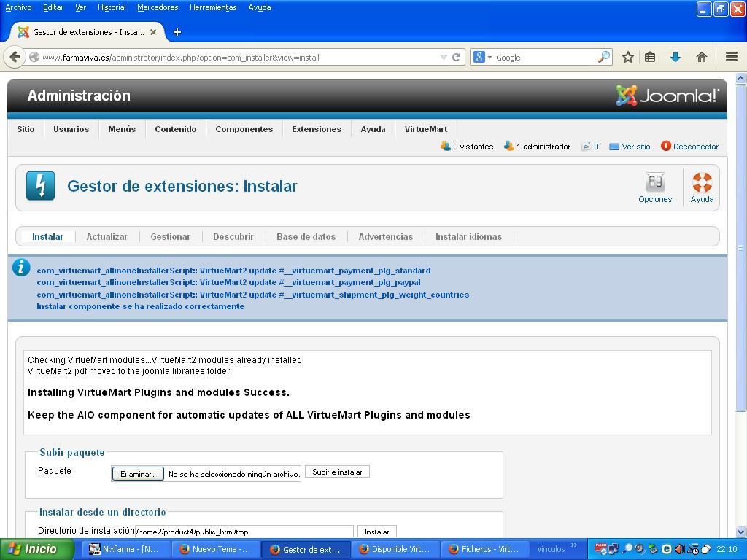Open the Menús menu
Viewport: 747px width, 560px height.
pos(122,129)
